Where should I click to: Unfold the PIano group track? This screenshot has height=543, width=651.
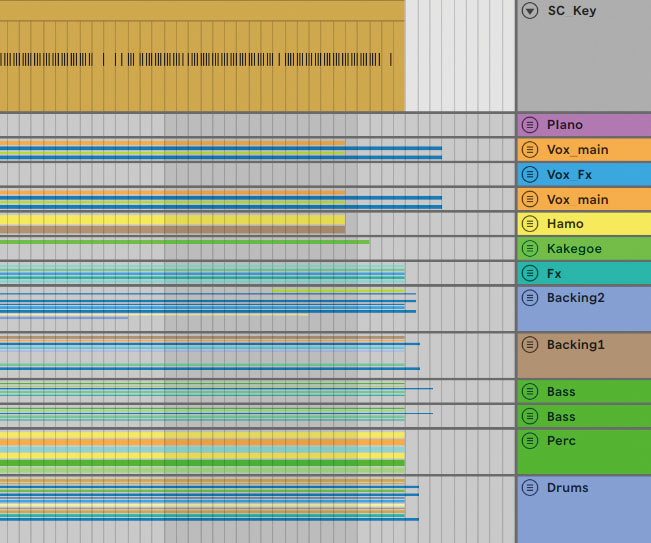(x=530, y=125)
